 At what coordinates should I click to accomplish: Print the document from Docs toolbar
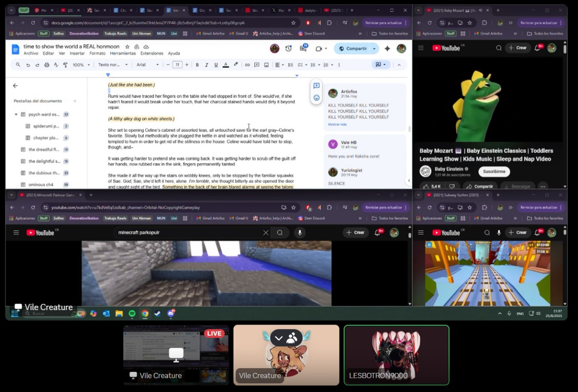tap(47, 65)
